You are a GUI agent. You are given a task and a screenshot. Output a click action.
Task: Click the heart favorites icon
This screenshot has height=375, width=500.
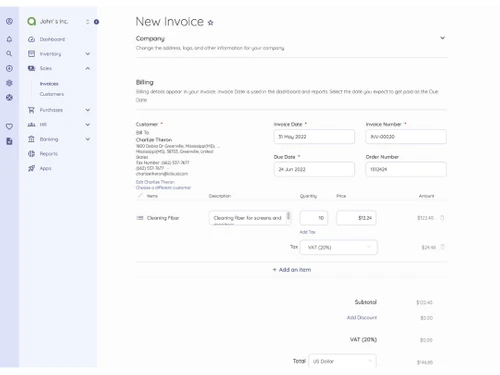[x=9, y=127]
